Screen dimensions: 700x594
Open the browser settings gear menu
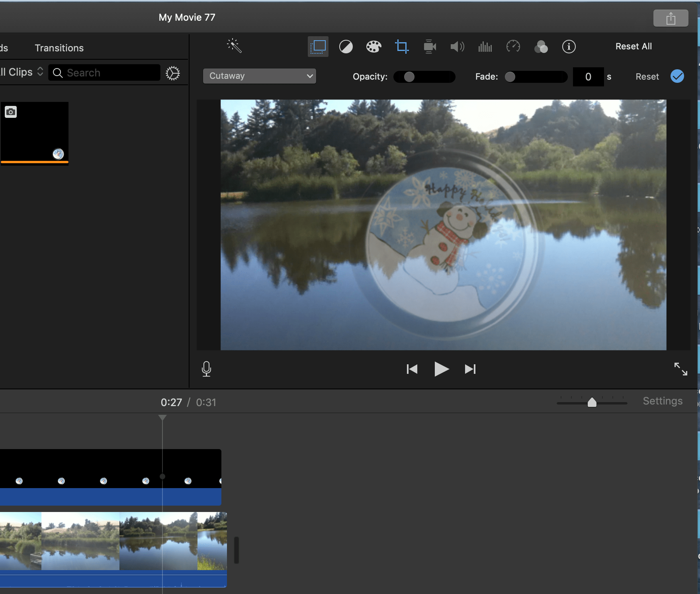tap(173, 73)
